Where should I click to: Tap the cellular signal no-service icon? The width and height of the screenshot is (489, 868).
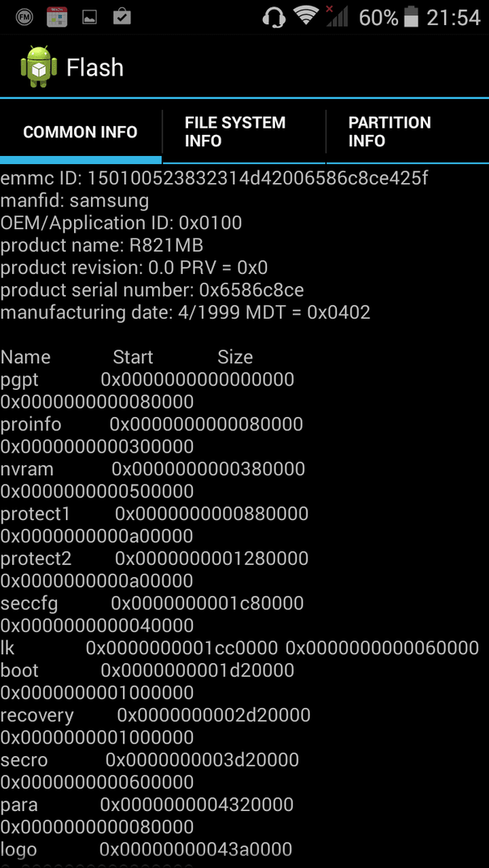click(x=337, y=17)
